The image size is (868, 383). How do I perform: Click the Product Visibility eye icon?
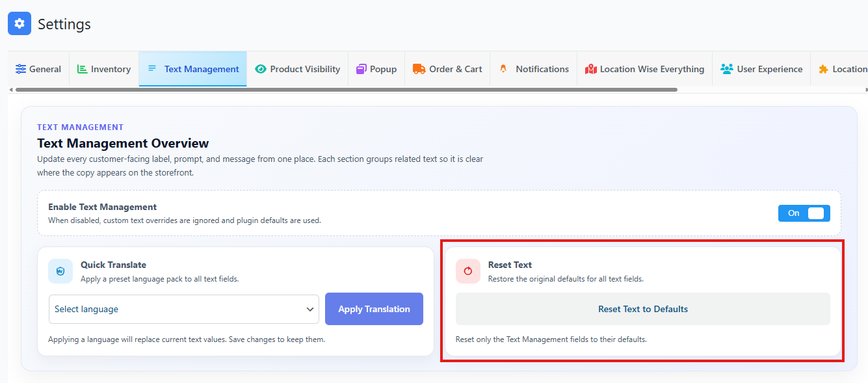261,69
